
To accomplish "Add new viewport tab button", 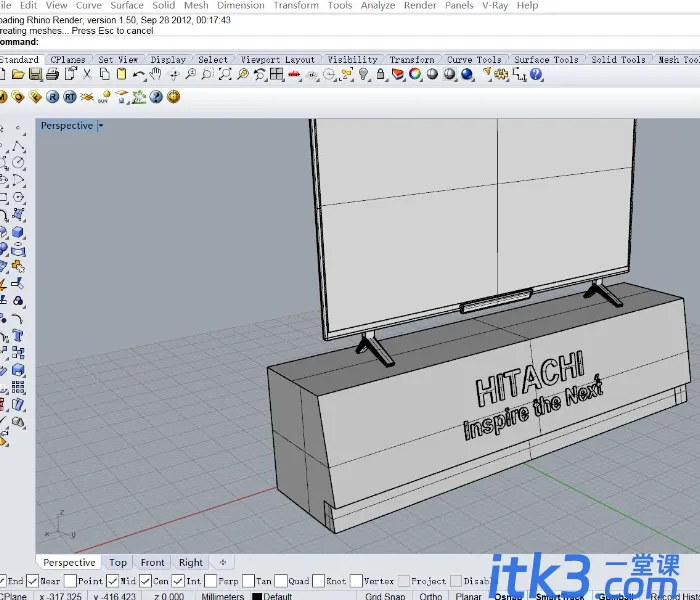I will tap(223, 562).
